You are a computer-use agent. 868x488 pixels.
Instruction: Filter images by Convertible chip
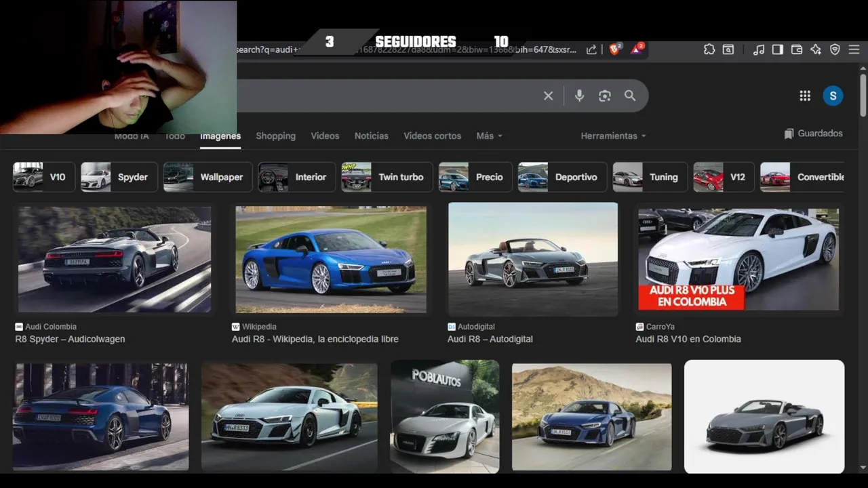click(x=802, y=177)
